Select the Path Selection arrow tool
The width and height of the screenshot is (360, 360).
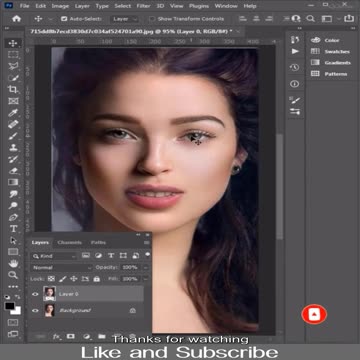tap(13, 240)
